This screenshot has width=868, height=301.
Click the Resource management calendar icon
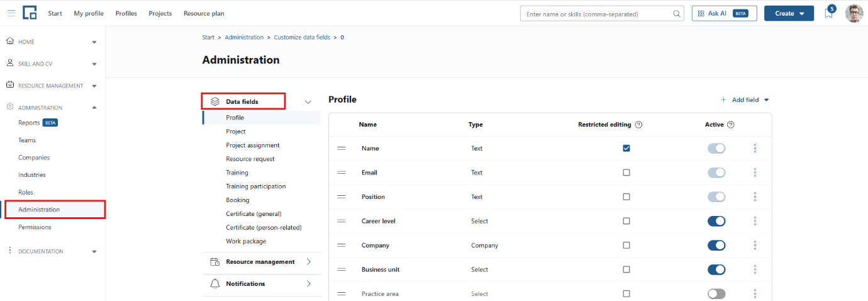click(214, 262)
